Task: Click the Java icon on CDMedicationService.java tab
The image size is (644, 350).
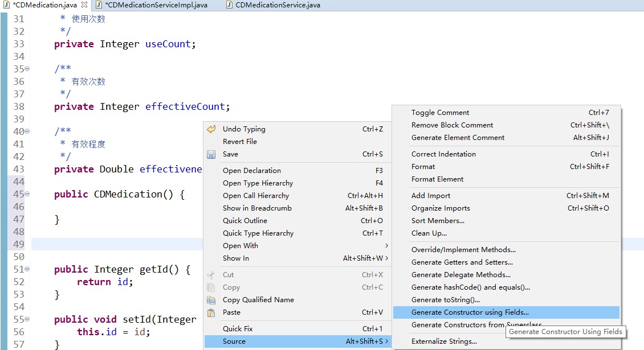Action: (x=229, y=4)
